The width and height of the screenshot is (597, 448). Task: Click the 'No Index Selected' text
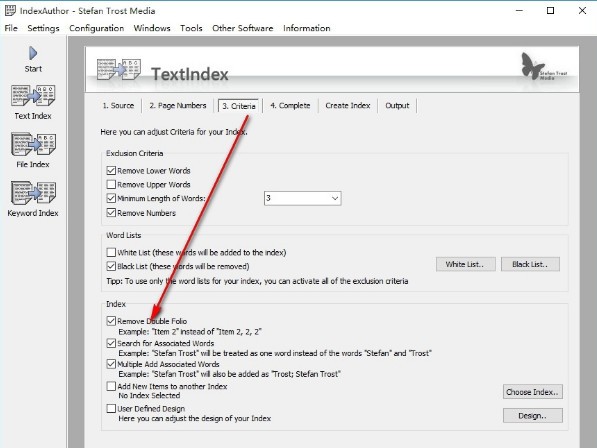coord(149,395)
